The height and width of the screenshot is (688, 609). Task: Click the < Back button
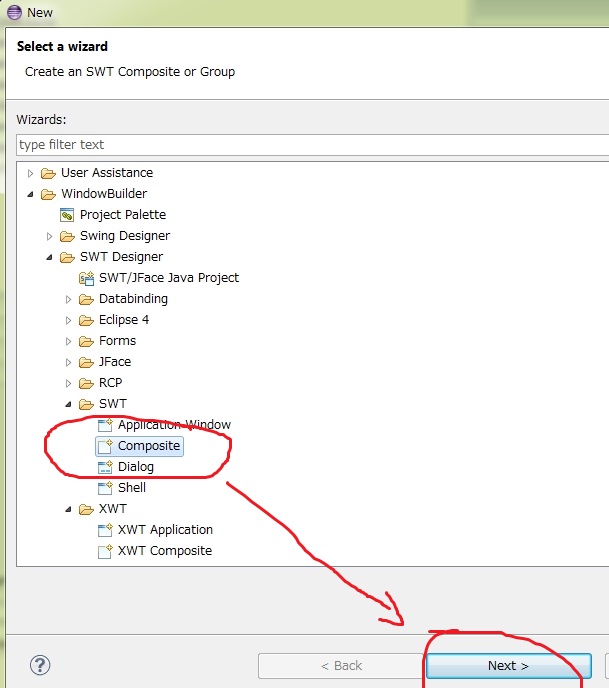tap(340, 666)
